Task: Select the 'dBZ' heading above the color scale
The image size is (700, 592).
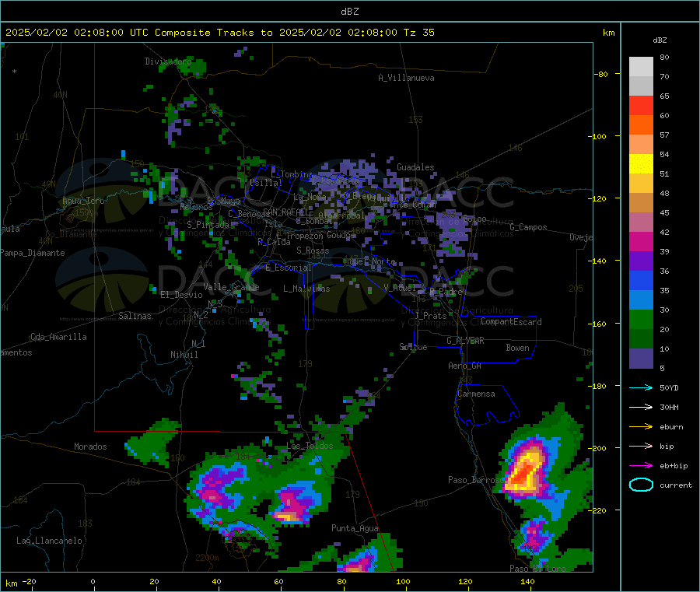Action: click(660, 40)
